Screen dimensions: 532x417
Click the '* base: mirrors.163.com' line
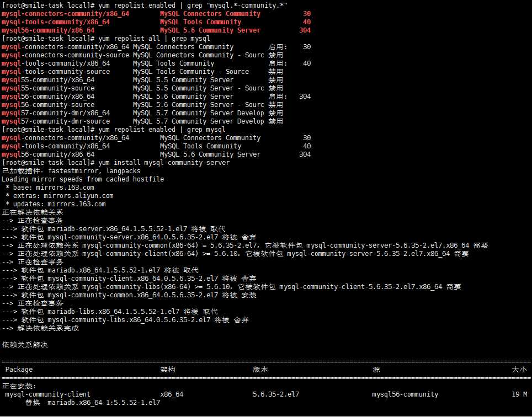pos(50,188)
